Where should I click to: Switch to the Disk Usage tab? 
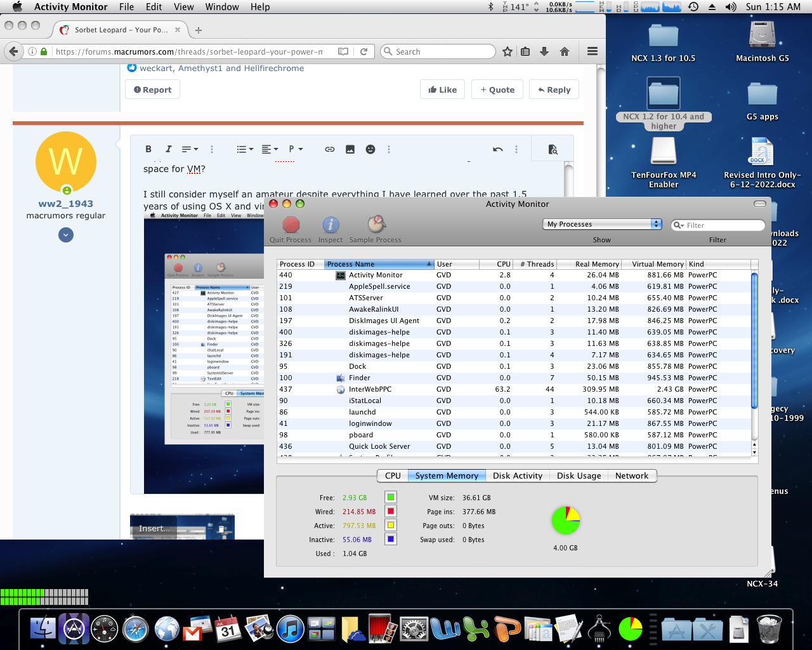coord(579,475)
